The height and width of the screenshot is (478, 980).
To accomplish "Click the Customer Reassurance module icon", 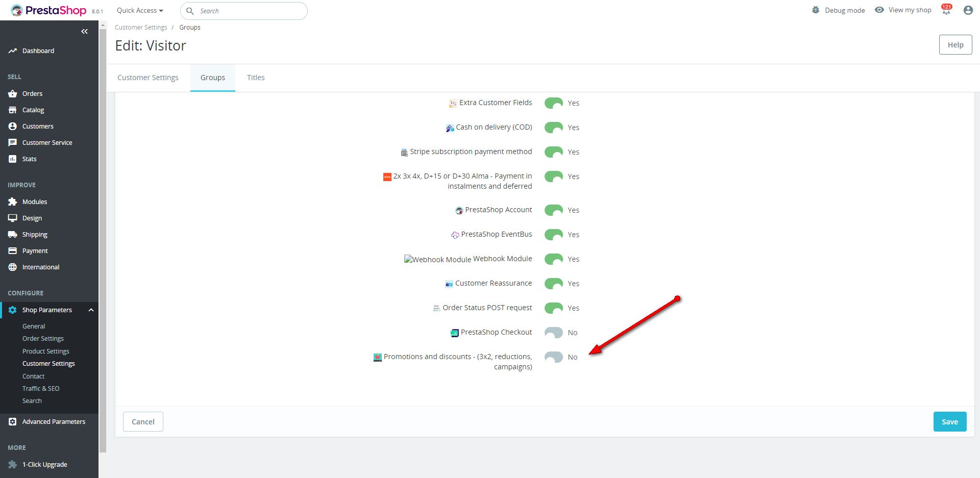I will [449, 284].
